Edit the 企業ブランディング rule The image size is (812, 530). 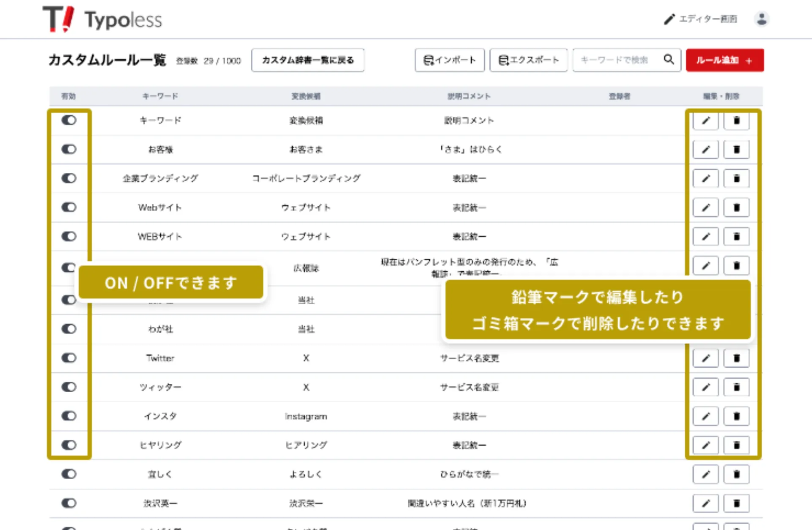click(x=705, y=178)
